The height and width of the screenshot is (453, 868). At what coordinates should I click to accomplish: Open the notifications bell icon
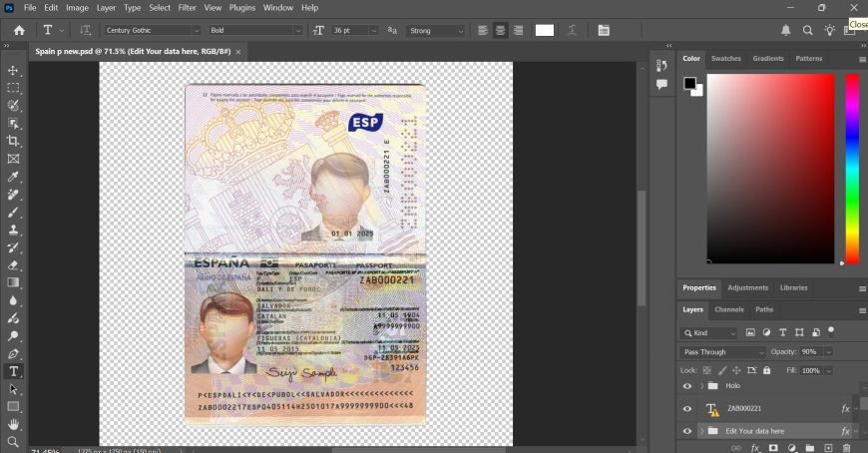click(786, 31)
